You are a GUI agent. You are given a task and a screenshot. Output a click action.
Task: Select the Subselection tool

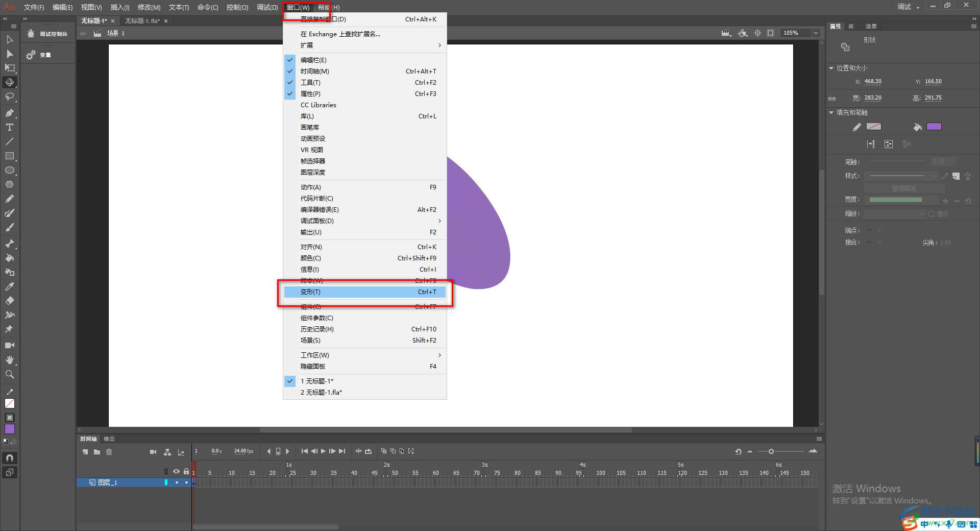(10, 54)
